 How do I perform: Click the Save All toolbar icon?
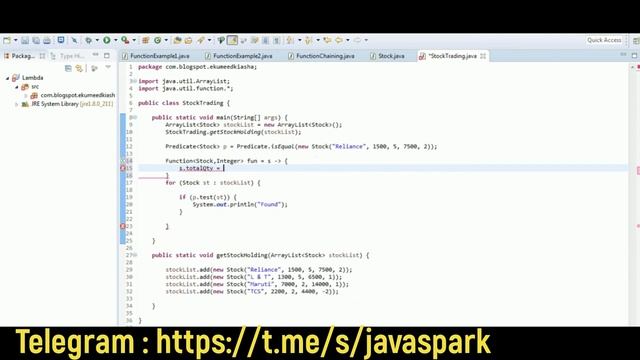click(x=36, y=40)
